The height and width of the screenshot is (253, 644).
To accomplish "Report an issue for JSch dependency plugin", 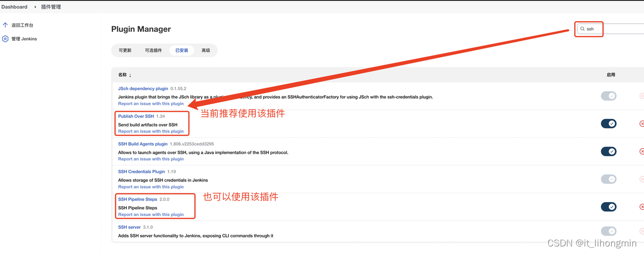I will [x=151, y=104].
